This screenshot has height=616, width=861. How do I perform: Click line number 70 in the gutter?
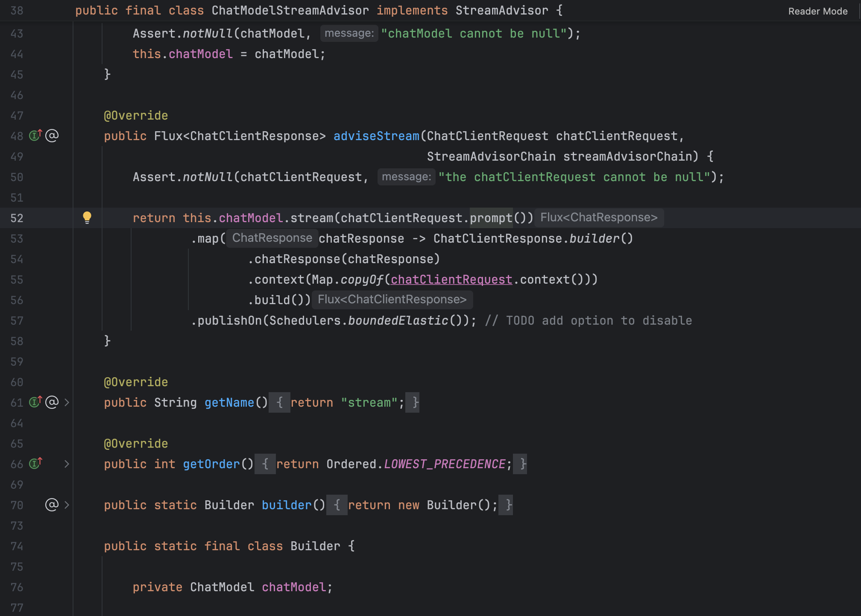(x=17, y=505)
